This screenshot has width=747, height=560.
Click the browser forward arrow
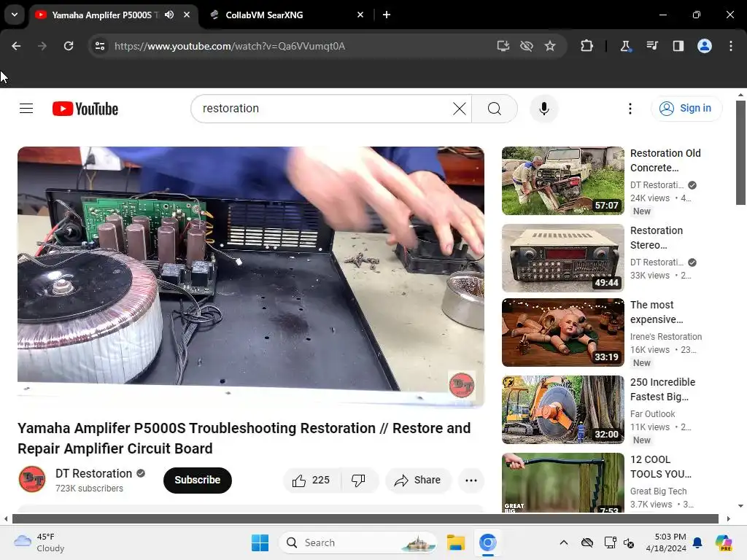(42, 46)
